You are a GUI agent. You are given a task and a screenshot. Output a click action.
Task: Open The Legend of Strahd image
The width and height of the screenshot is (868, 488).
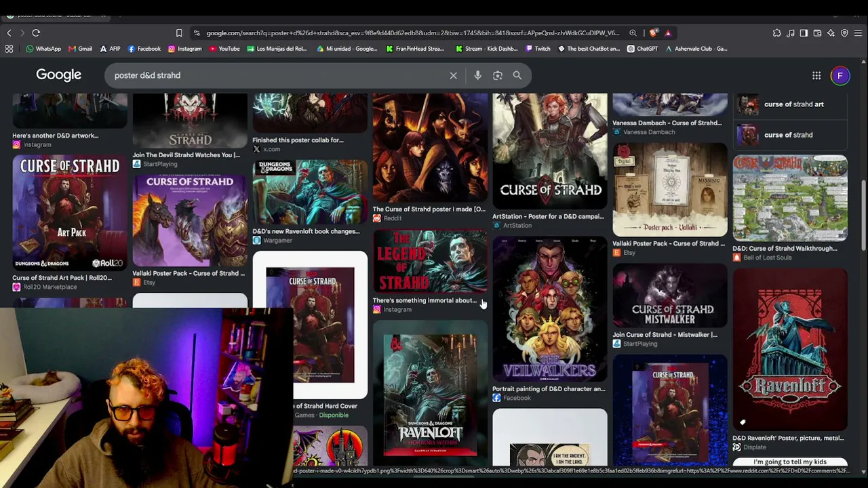pos(430,261)
